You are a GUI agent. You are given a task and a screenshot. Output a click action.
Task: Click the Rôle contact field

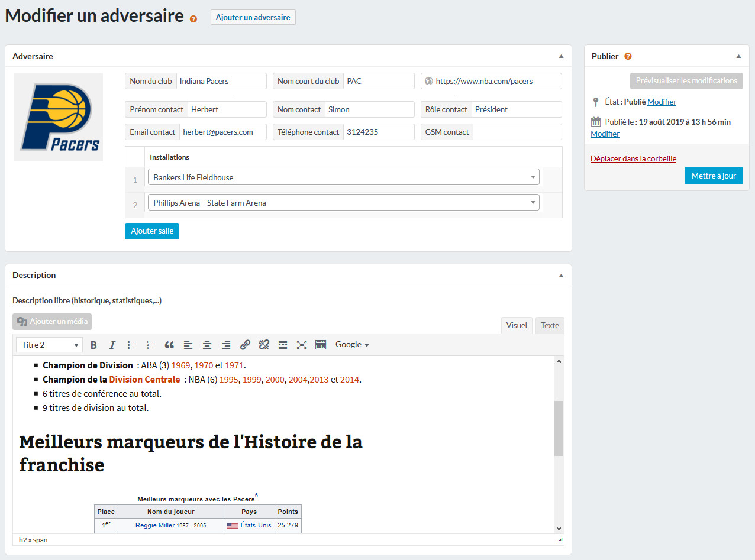(x=517, y=109)
